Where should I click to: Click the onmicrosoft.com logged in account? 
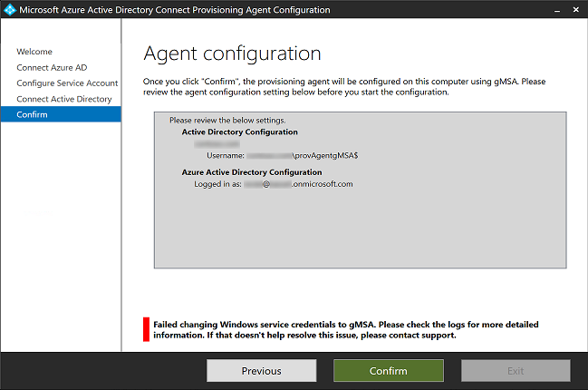(x=298, y=184)
